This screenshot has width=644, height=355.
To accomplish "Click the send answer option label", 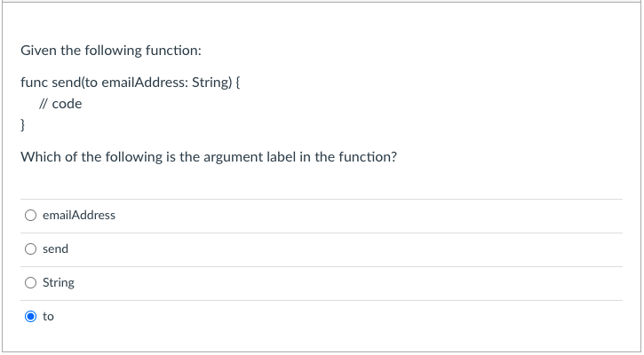I will click(55, 248).
